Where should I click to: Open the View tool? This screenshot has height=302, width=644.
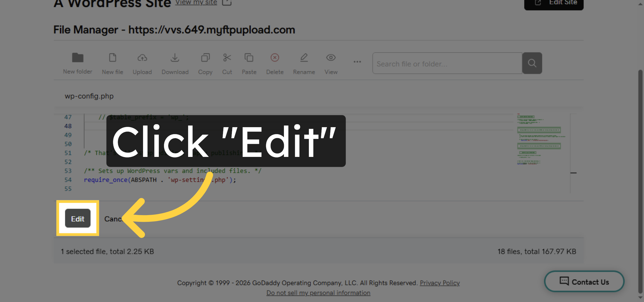pyautogui.click(x=331, y=63)
